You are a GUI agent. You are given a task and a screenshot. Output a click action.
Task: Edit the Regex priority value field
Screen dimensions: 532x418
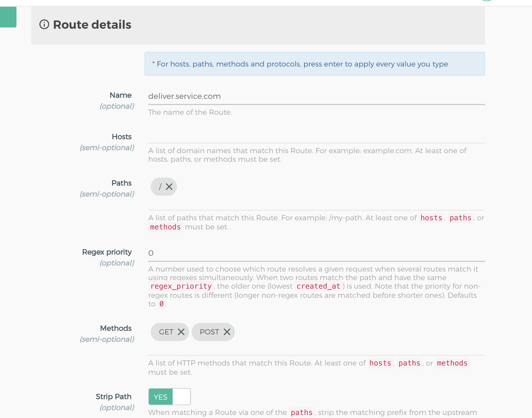pyautogui.click(x=316, y=253)
